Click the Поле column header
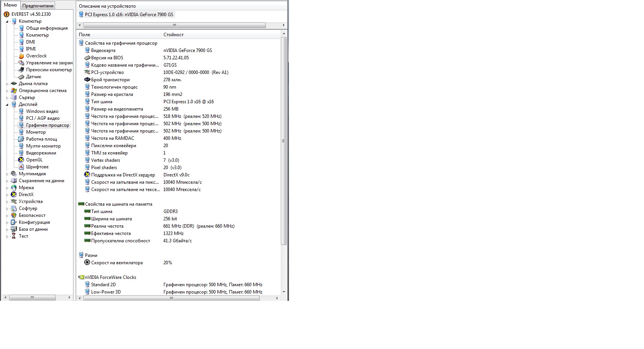This screenshot has width=644, height=349. [85, 35]
